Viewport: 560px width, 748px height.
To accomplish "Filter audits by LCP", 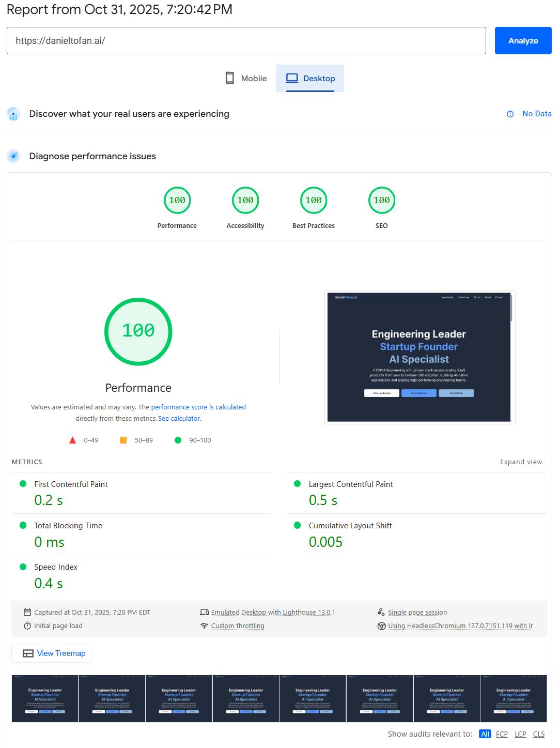I will click(x=520, y=734).
